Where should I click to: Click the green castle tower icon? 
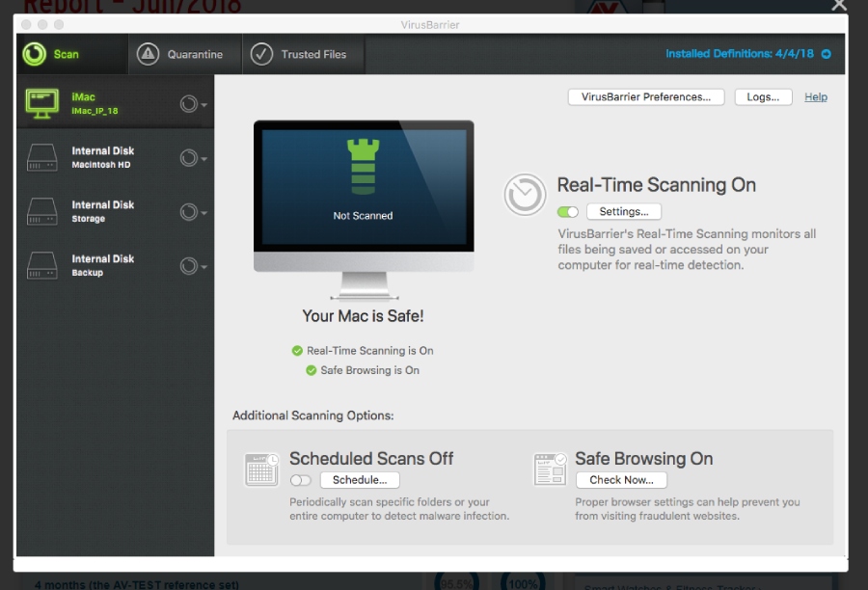(364, 167)
